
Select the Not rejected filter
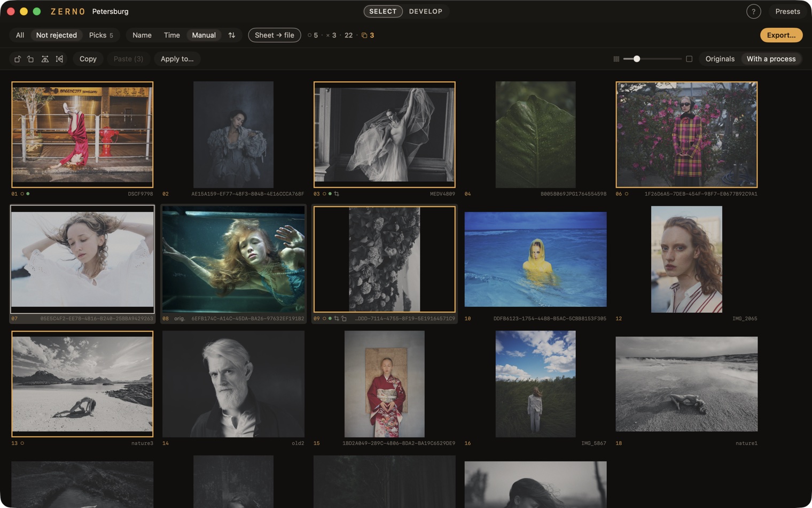pyautogui.click(x=57, y=35)
